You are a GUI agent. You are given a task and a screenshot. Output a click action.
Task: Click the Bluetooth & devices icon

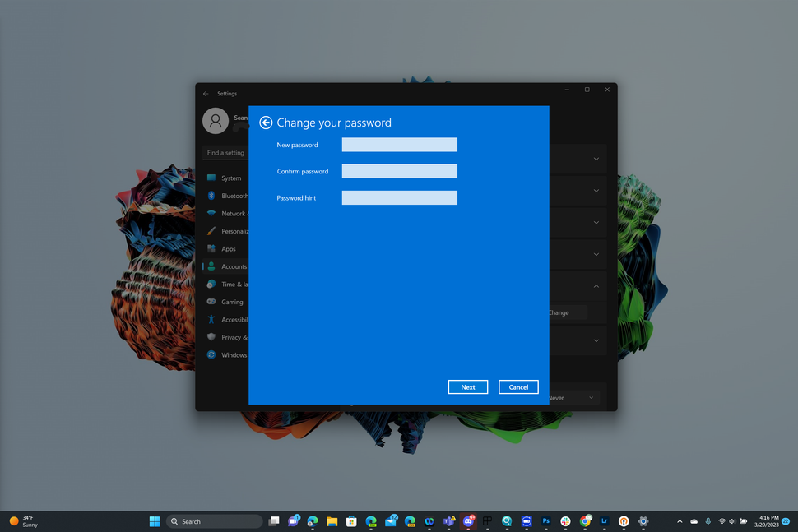click(212, 196)
